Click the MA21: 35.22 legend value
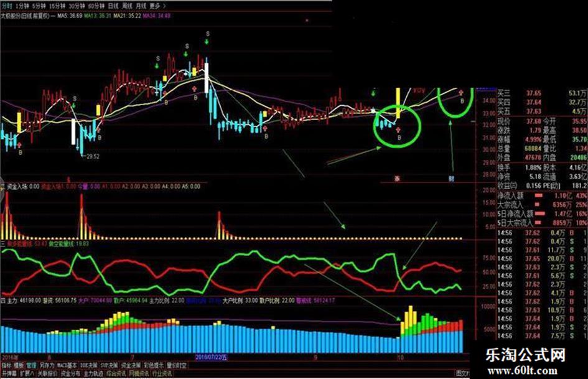The width and height of the screenshot is (588, 379). (x=127, y=16)
